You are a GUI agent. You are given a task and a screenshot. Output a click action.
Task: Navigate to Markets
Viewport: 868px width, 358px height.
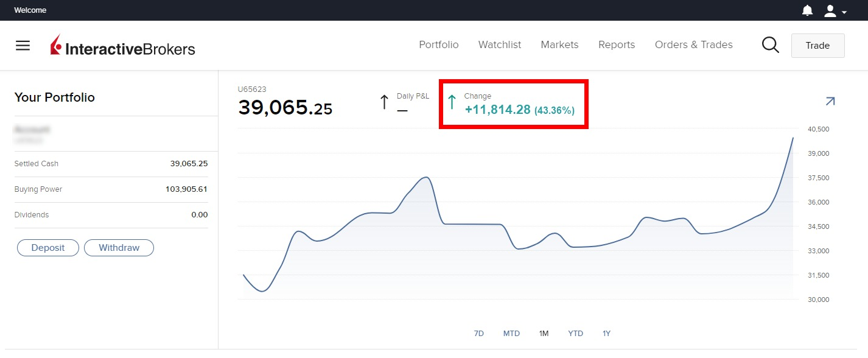click(x=559, y=44)
